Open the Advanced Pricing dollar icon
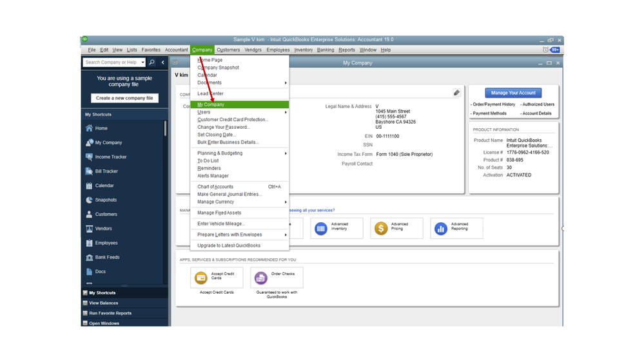 pos(381,228)
